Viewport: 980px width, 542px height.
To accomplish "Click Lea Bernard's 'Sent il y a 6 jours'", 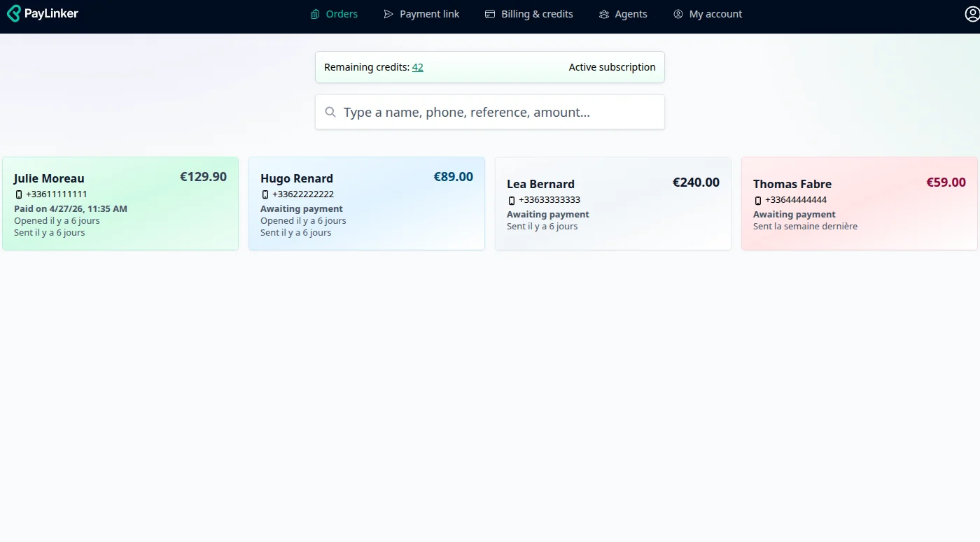I will coord(542,227).
